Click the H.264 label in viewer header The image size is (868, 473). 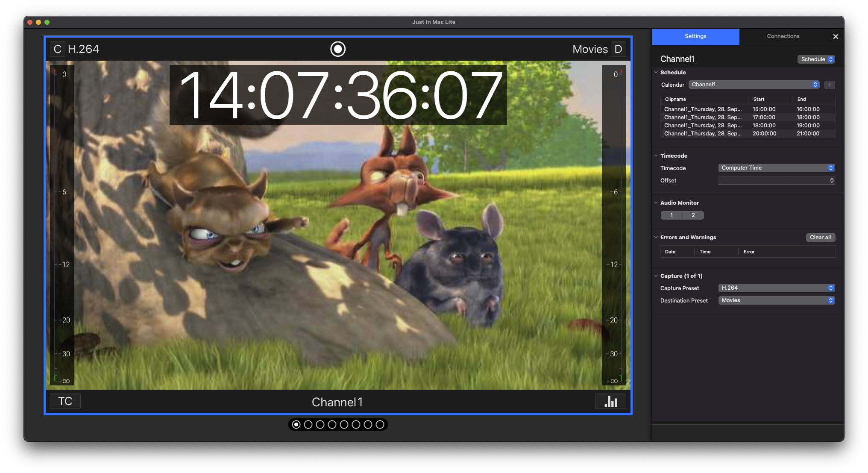coord(83,49)
